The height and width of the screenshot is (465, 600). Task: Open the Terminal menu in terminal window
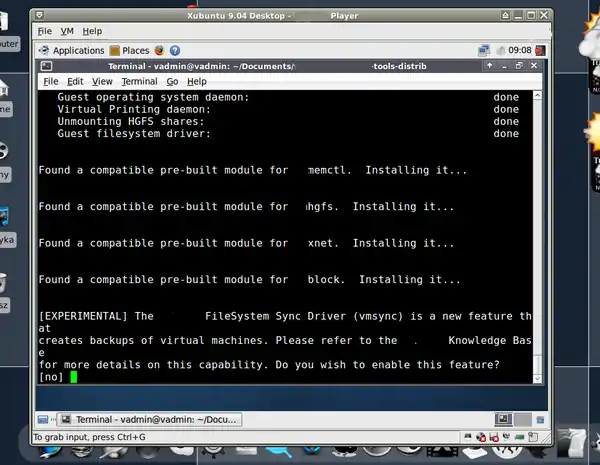[x=139, y=81]
